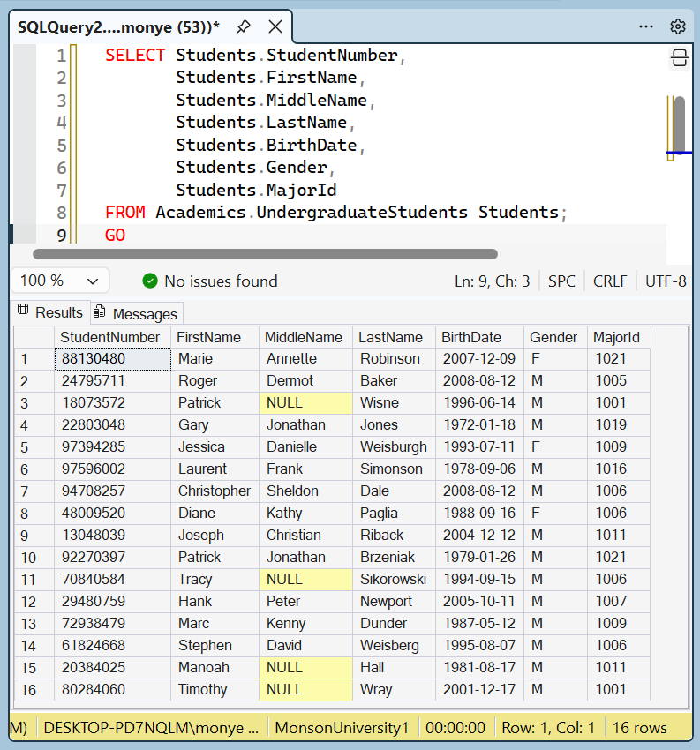Select row header number 16
The image size is (700, 750).
click(x=34, y=690)
